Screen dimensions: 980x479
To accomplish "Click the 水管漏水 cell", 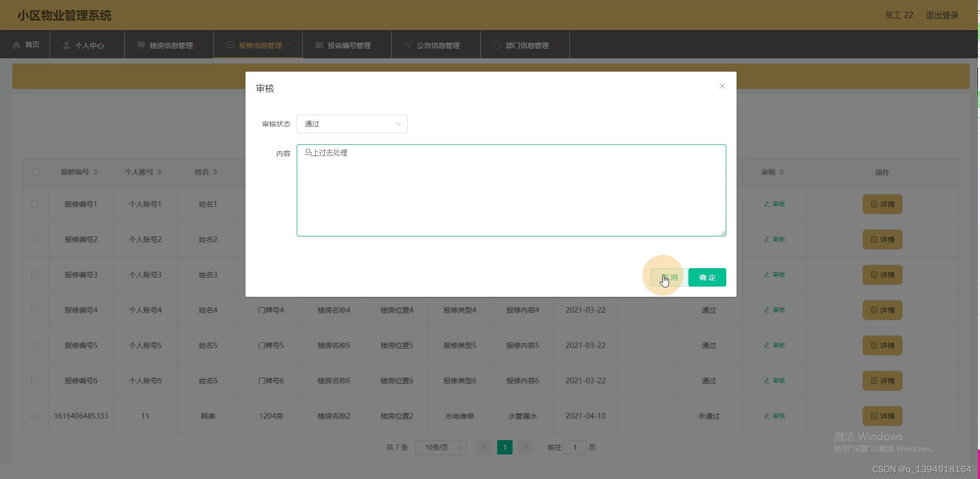I will (x=522, y=416).
